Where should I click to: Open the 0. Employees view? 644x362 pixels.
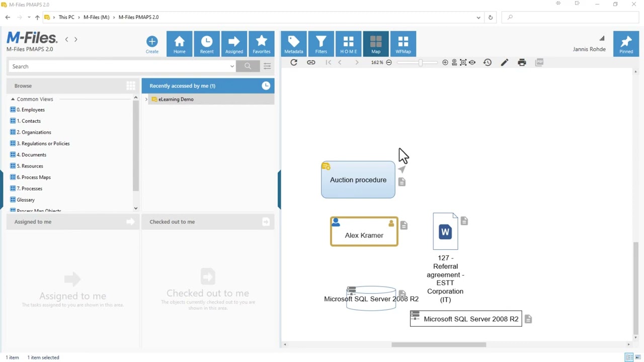[31, 110]
